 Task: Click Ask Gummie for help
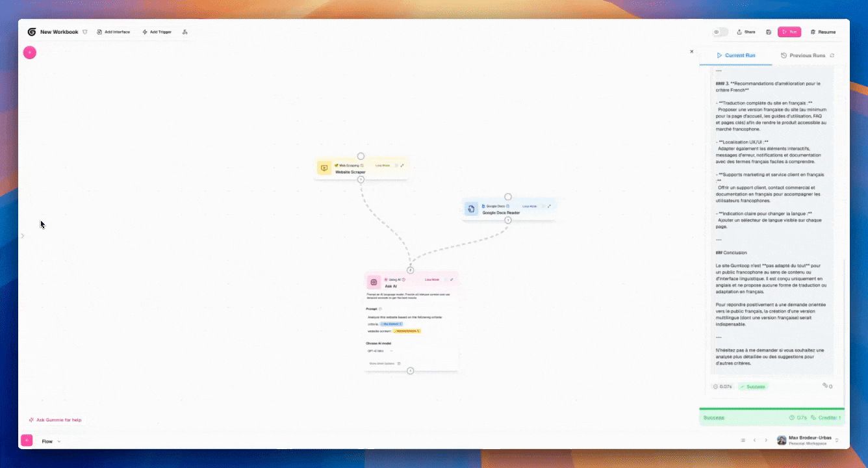pos(55,420)
